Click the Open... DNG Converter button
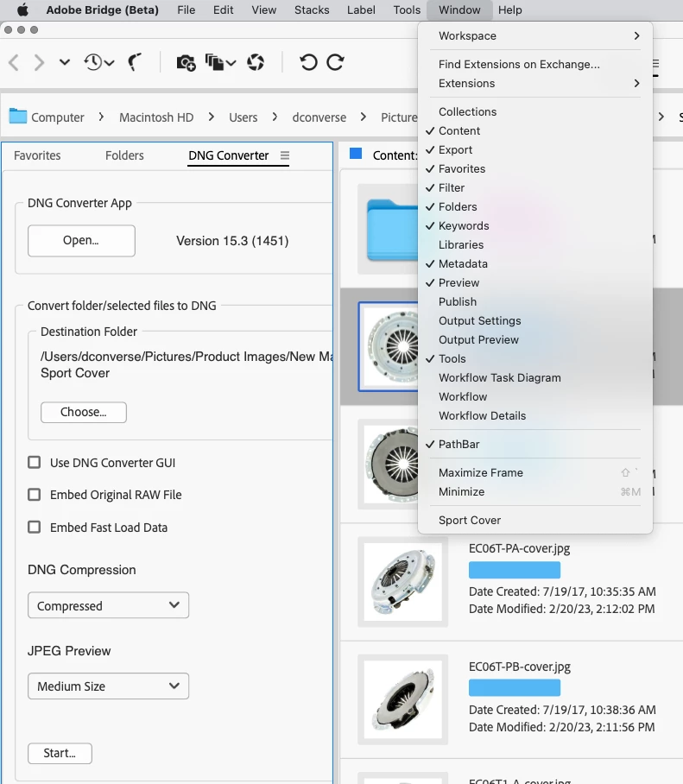Image resolution: width=683 pixels, height=784 pixels. (81, 241)
